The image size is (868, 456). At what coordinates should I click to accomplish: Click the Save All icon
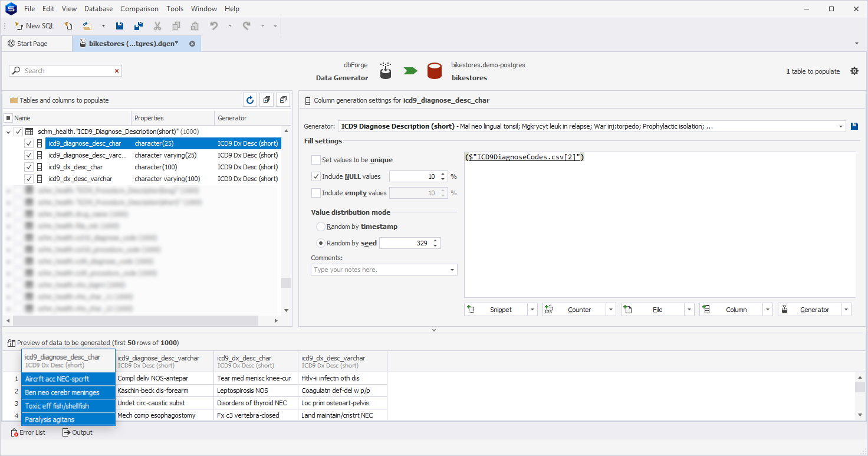point(139,26)
